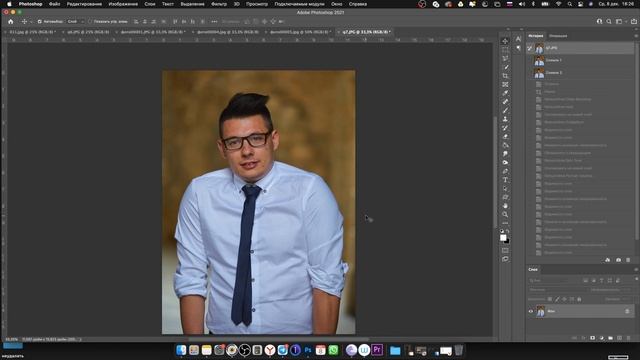This screenshot has height=360, width=640.
Task: Select the Move tool in the toolbar
Action: pyautogui.click(x=505, y=41)
